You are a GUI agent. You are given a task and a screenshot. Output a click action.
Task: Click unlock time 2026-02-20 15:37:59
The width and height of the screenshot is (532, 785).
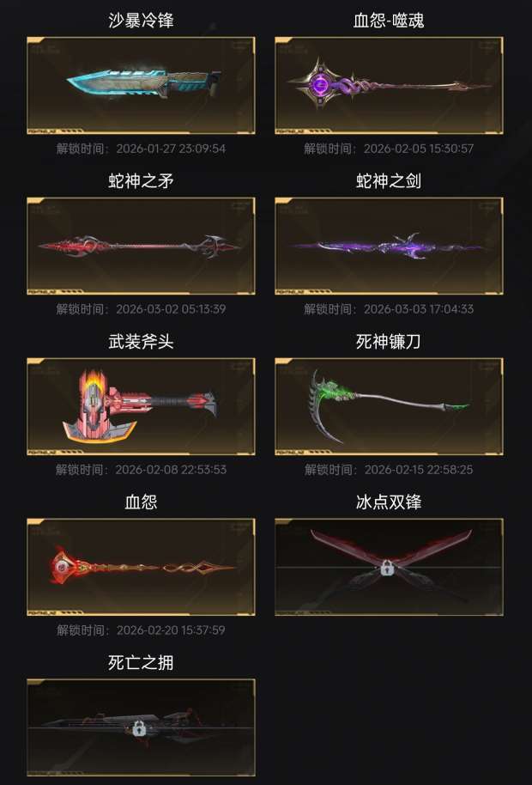171,630
